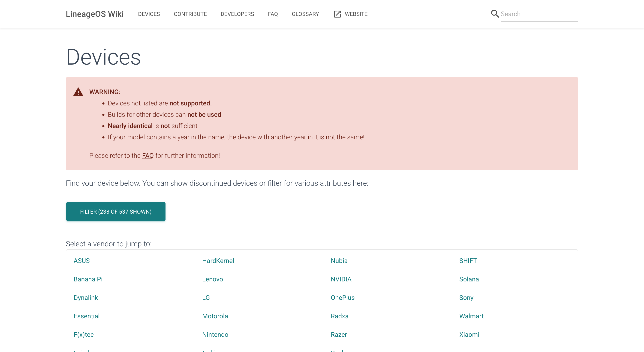Jump to the Xiaomi vendor
This screenshot has height=352, width=644.
click(x=469, y=334)
